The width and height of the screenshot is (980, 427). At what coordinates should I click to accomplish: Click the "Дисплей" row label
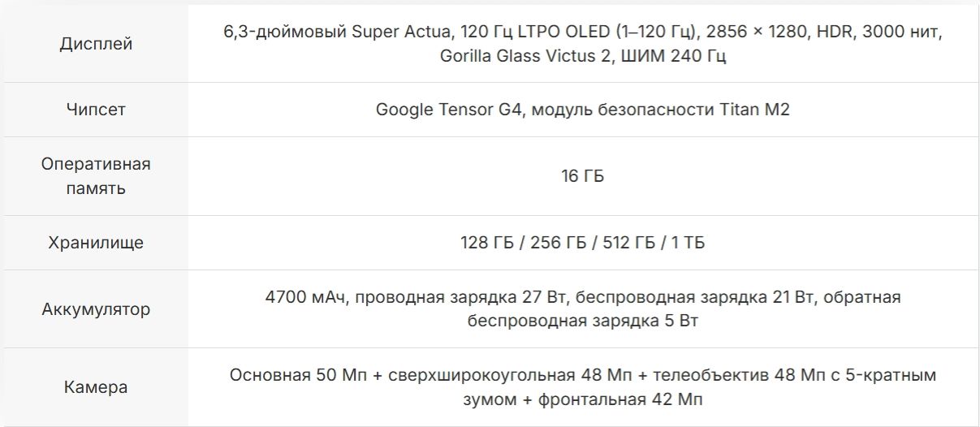pyautogui.click(x=96, y=44)
